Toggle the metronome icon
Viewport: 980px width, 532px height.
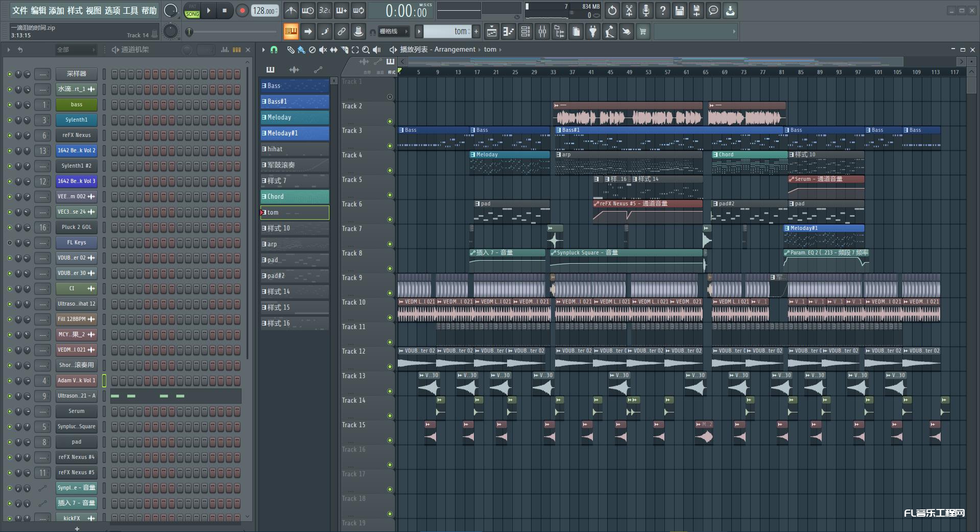(x=291, y=10)
